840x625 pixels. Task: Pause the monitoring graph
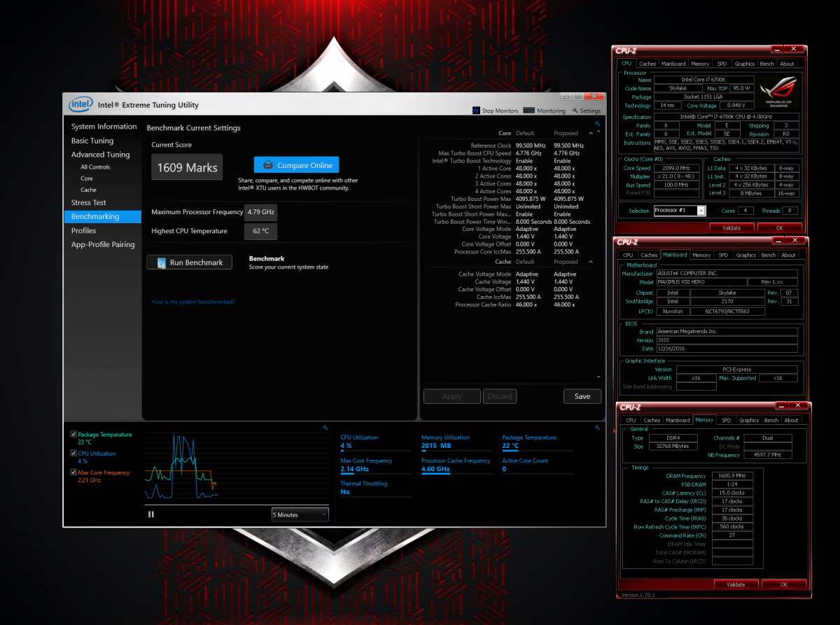pos(151,514)
